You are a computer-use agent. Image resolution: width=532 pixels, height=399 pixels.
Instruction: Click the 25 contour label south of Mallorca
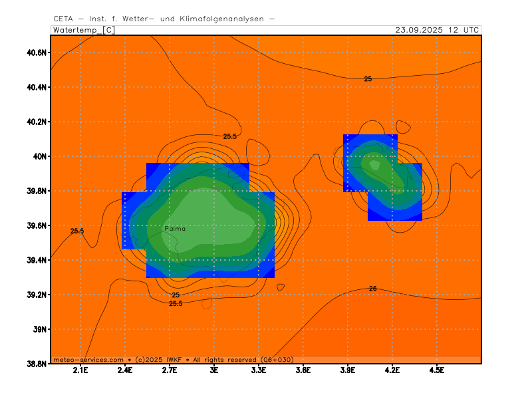click(176, 295)
